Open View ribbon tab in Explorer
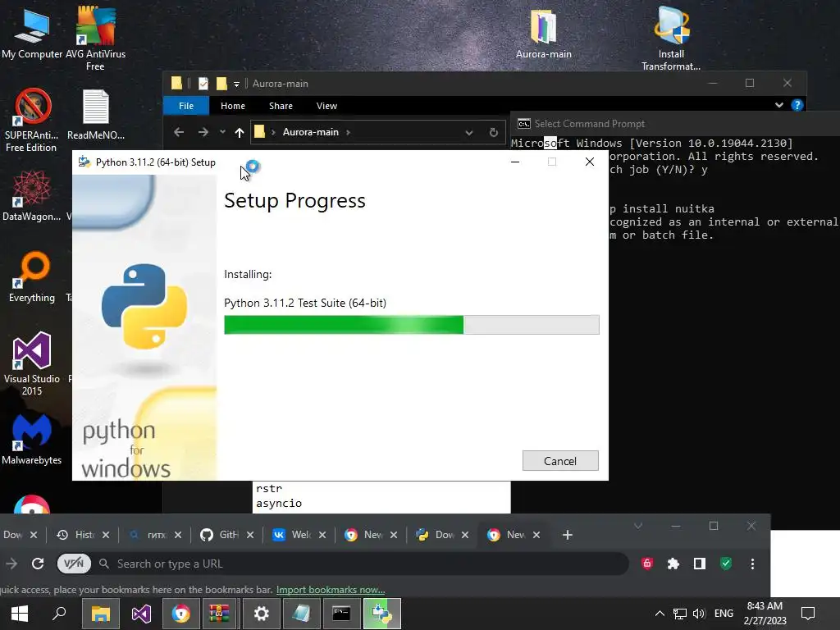The image size is (840, 630). 326,106
